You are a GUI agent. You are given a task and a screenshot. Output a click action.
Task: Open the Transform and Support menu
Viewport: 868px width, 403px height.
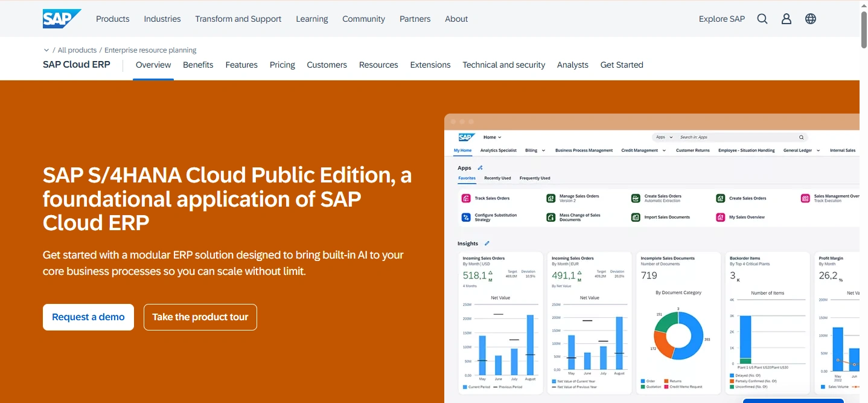238,19
